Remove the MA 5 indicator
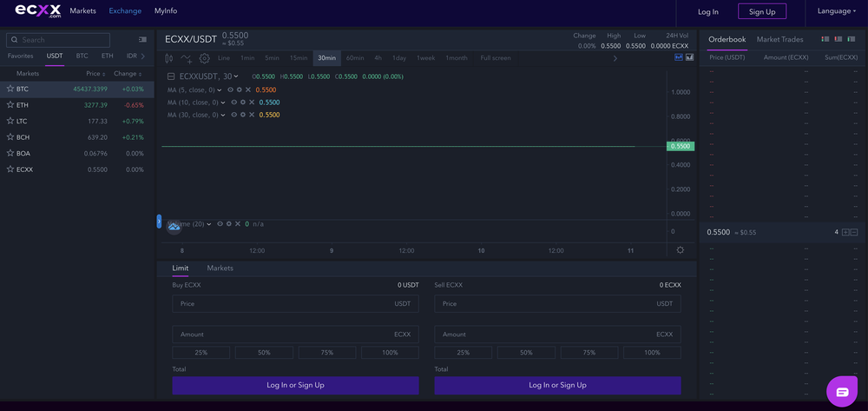This screenshot has width=868, height=411. (248, 89)
